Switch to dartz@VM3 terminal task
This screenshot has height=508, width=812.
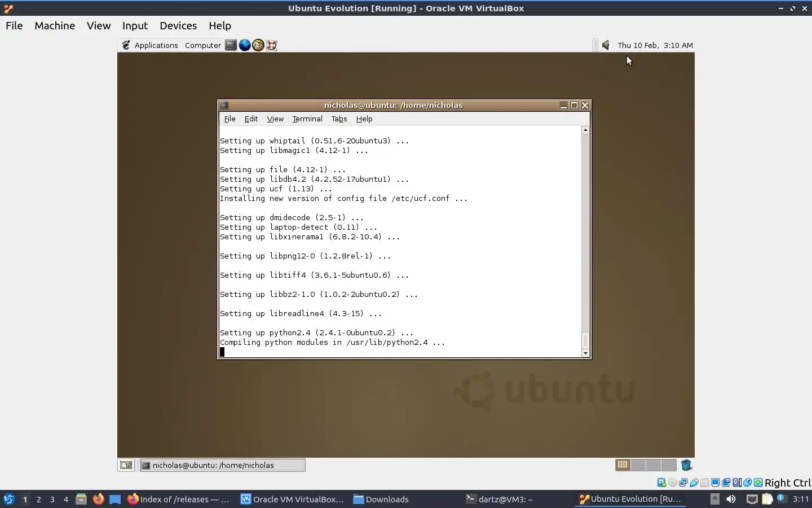coord(500,499)
